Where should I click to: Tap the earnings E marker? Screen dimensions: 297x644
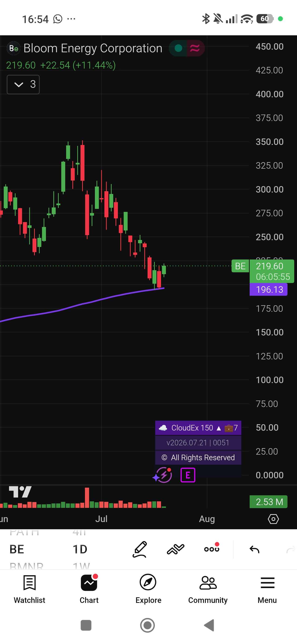[188, 475]
